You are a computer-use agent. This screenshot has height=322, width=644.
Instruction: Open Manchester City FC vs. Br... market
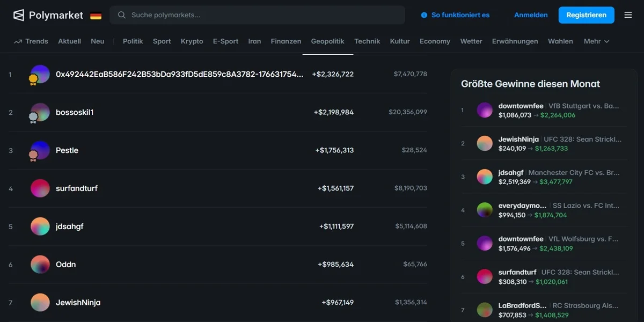coord(574,173)
